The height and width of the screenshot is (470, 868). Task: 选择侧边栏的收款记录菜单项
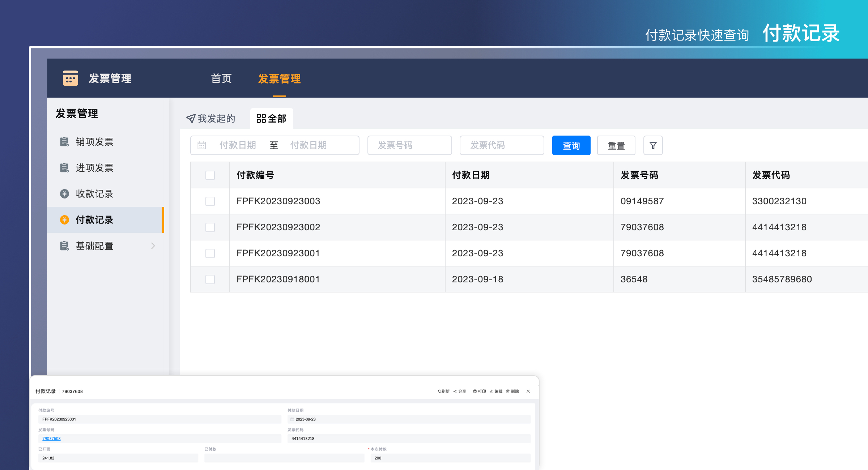click(95, 194)
